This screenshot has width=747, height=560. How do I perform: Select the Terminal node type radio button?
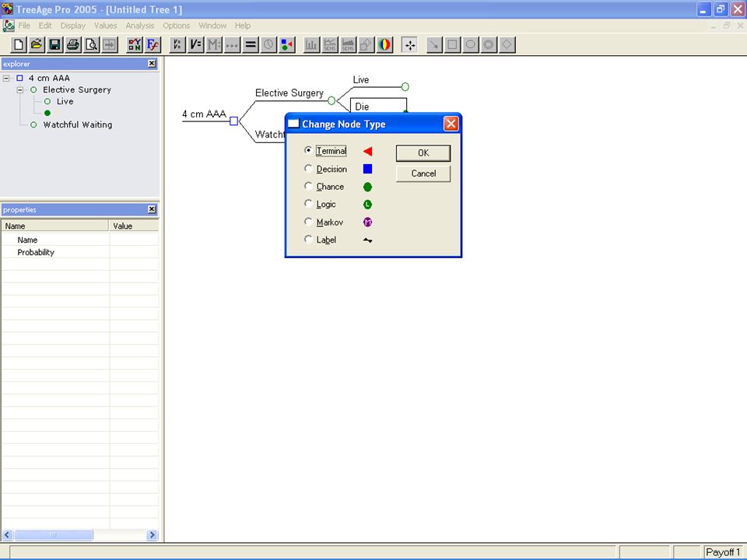click(x=308, y=150)
